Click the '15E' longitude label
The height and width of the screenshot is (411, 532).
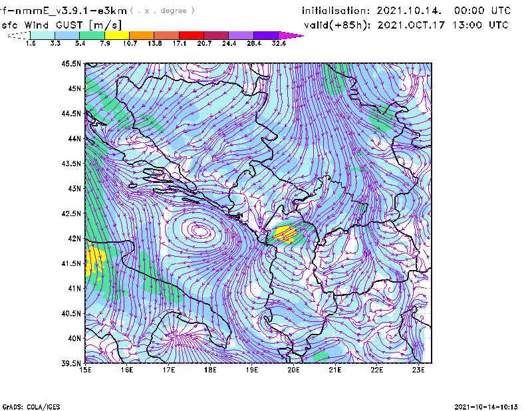pos(85,370)
